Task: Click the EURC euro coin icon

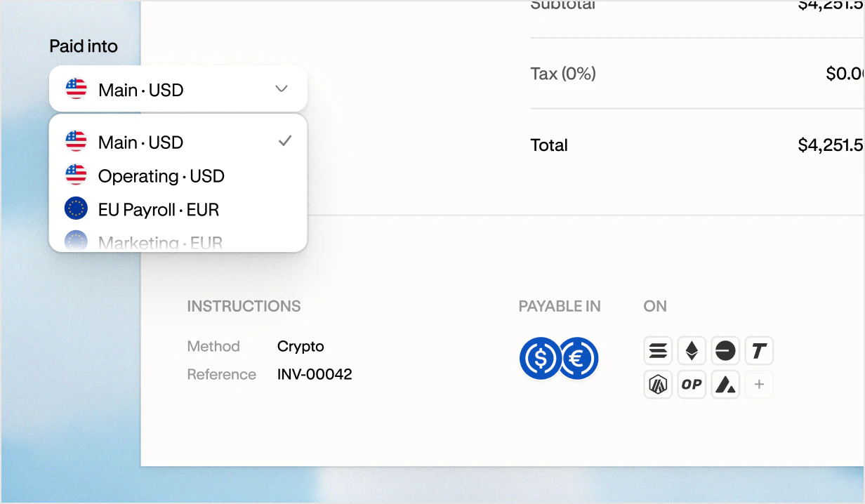Action: tap(579, 359)
